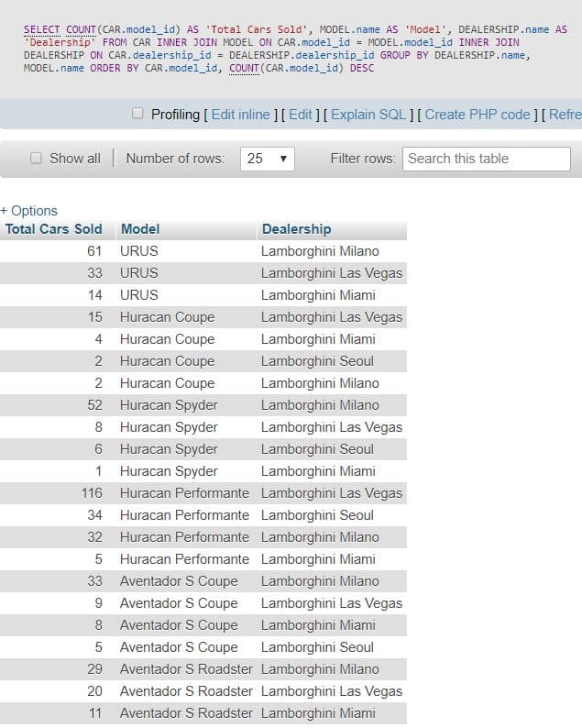Viewport: 582px width, 728px height.
Task: Click Lamborghini Las Vegas in Aventador S Coupe row
Action: (332, 603)
